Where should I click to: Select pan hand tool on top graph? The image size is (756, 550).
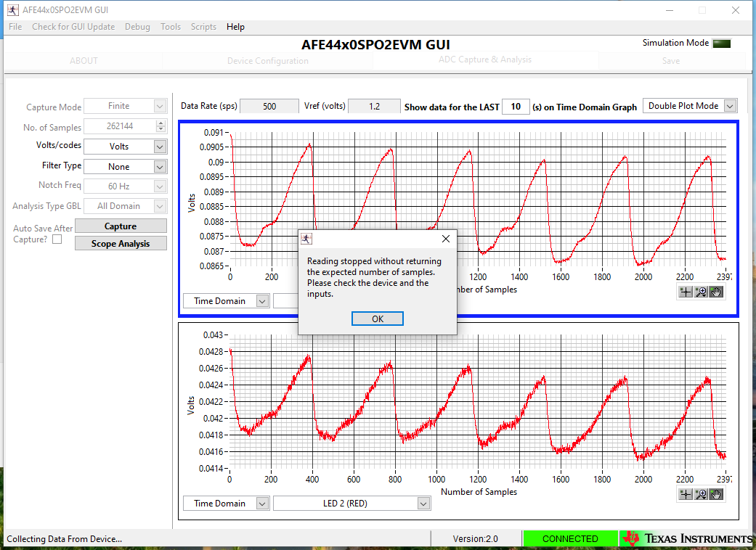(716, 292)
